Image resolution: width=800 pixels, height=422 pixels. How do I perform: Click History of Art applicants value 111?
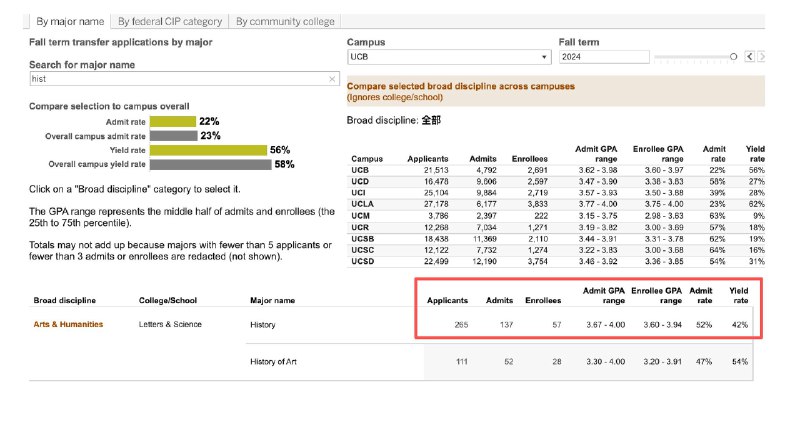coord(462,362)
